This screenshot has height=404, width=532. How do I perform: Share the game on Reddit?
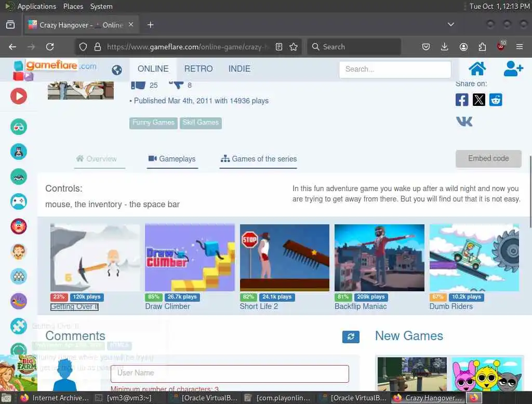tap(496, 100)
